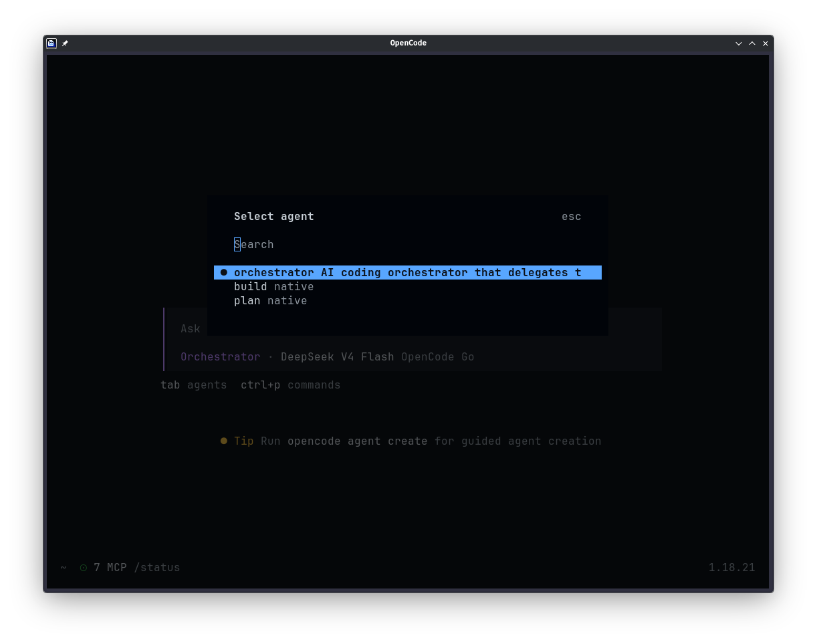
Task: Click the tilde directory indicator in footer
Action: tap(64, 567)
